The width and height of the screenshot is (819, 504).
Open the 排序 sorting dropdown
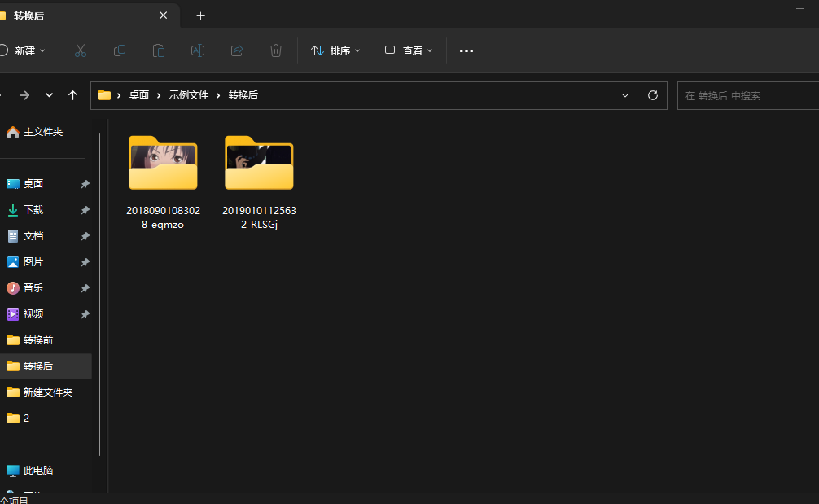coord(335,50)
